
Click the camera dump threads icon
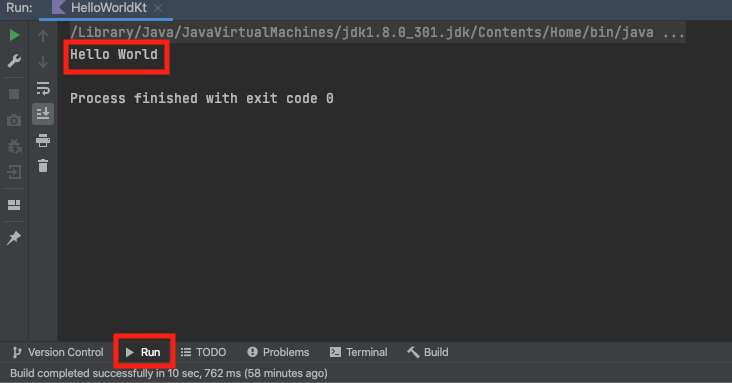pyautogui.click(x=14, y=120)
